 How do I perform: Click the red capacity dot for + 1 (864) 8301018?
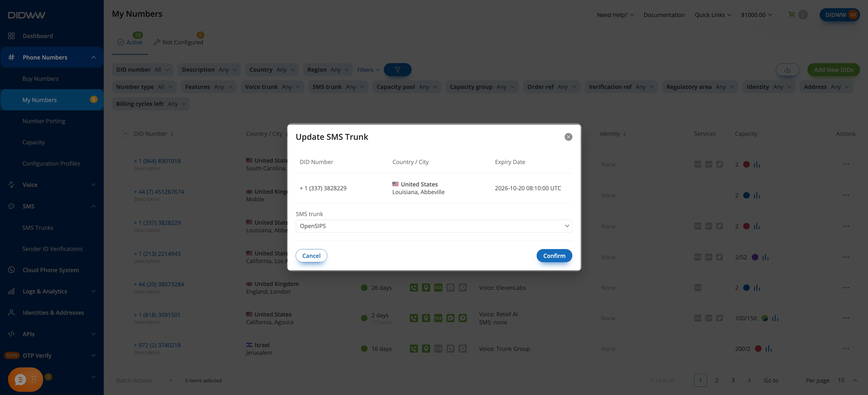pyautogui.click(x=746, y=164)
